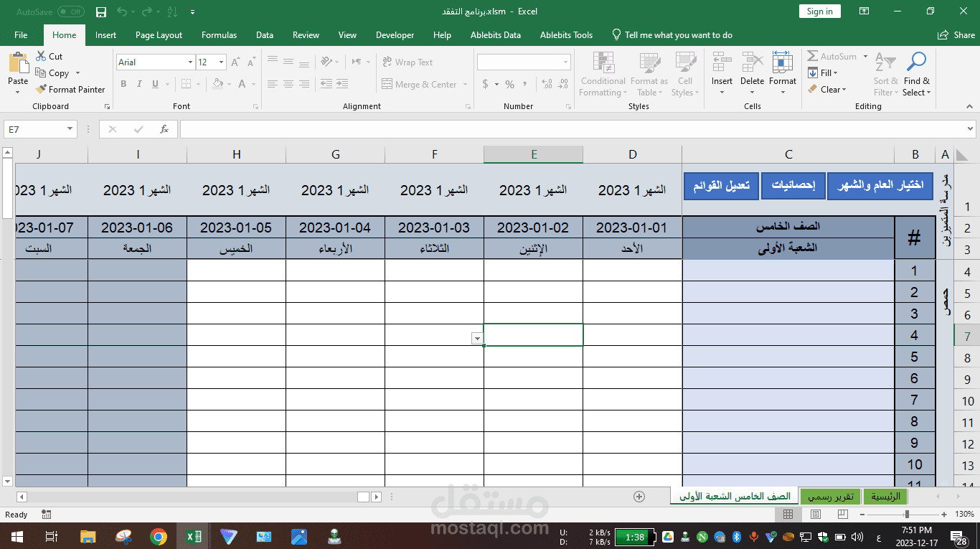The width and height of the screenshot is (980, 549).
Task: Expand the formula bar
Action: [x=971, y=129]
